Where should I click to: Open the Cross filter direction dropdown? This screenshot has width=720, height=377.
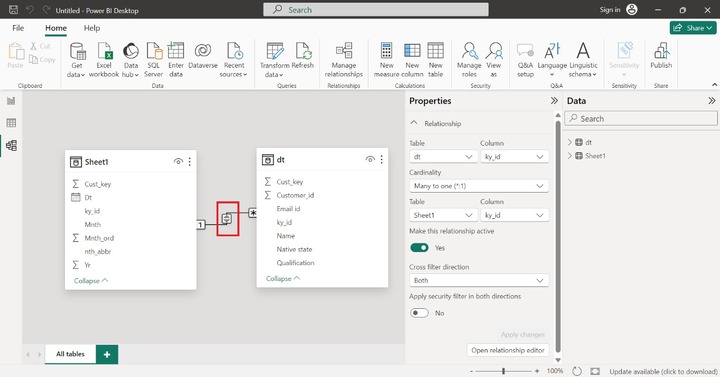(x=479, y=280)
